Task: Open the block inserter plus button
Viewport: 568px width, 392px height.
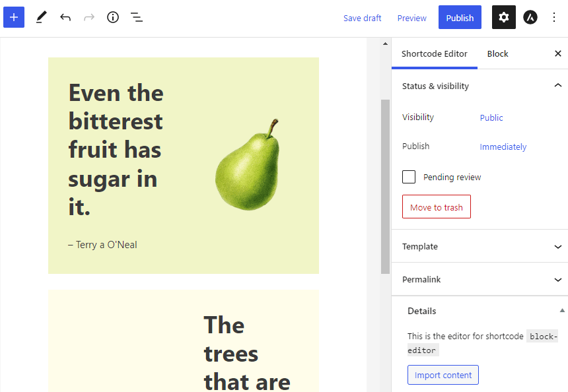Action: (x=14, y=17)
